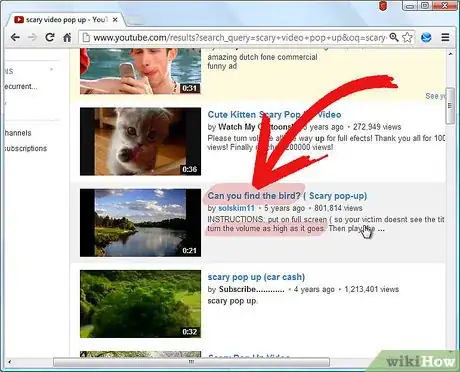
Task: Open 'Cute Kitten Scary Pop Up Video' title
Action: tap(274, 115)
